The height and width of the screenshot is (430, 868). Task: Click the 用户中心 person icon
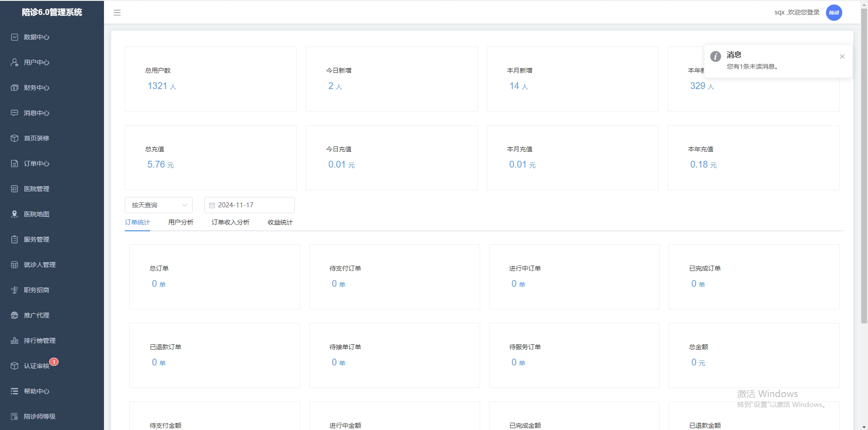tap(14, 62)
